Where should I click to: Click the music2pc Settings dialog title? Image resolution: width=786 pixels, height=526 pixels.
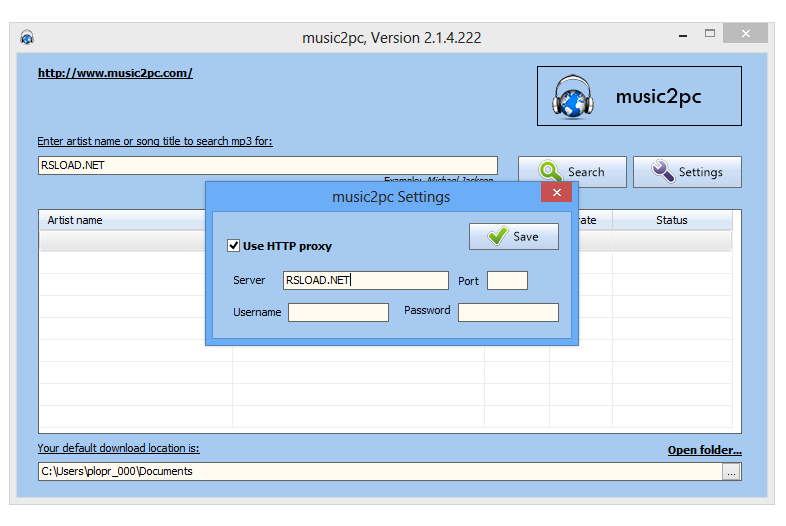pos(391,197)
